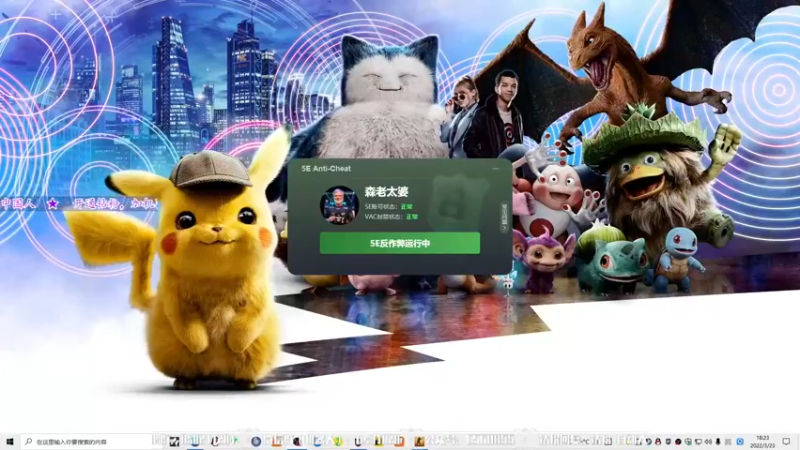This screenshot has width=800, height=450.
Task: Click the QQ penguin tray icon
Action: click(658, 441)
